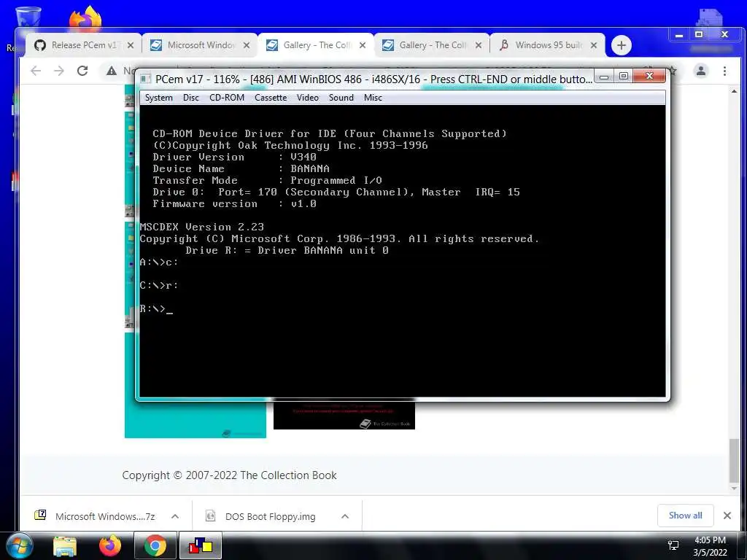This screenshot has height=560, width=747.
Task: Switch to the Release PCem v17 tab
Action: pos(83,45)
